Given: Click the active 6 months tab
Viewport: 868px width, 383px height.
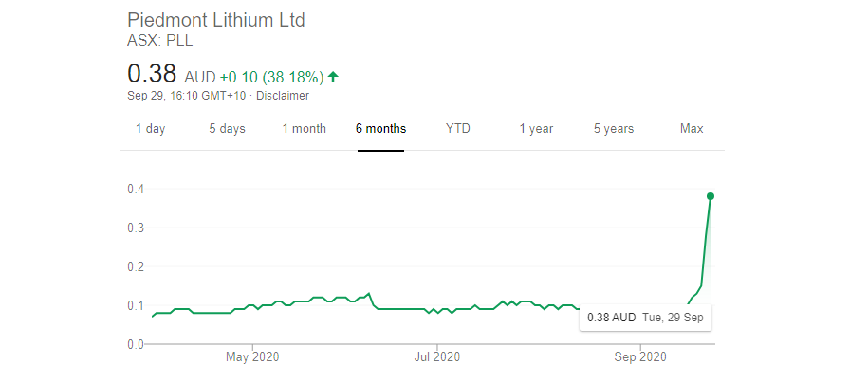Looking at the screenshot, I should tap(380, 129).
